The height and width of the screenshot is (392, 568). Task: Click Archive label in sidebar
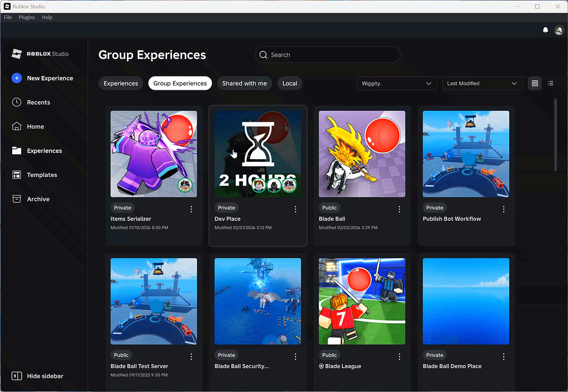(38, 198)
